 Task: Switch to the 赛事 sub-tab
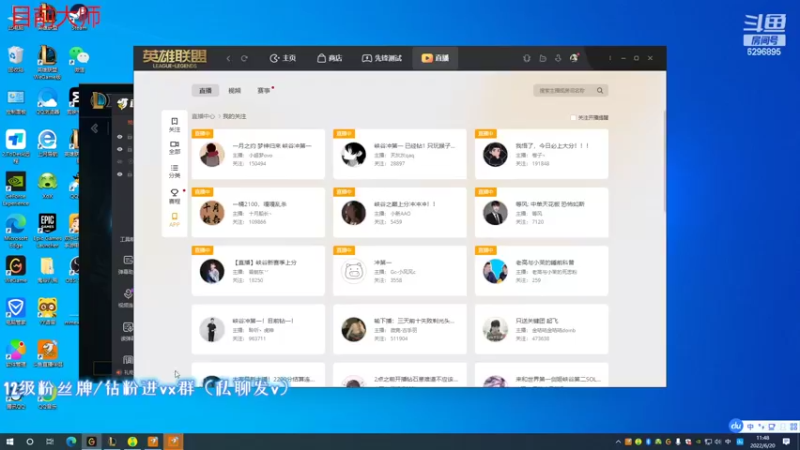pyautogui.click(x=264, y=90)
